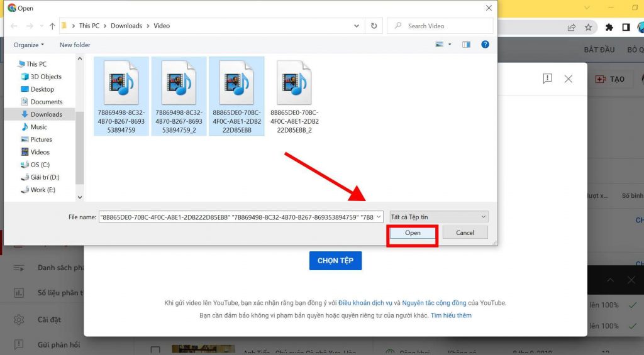Go back in the file dialog
This screenshot has width=644, height=355.
point(14,26)
